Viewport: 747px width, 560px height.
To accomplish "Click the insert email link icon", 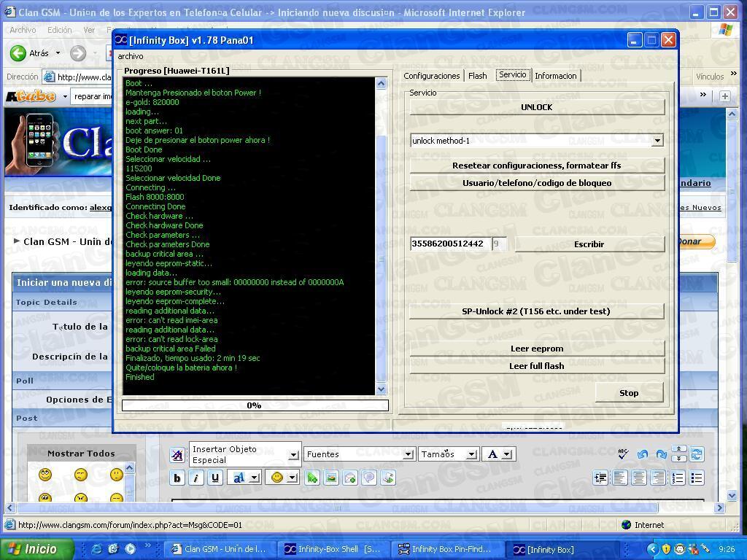I will coord(350,478).
